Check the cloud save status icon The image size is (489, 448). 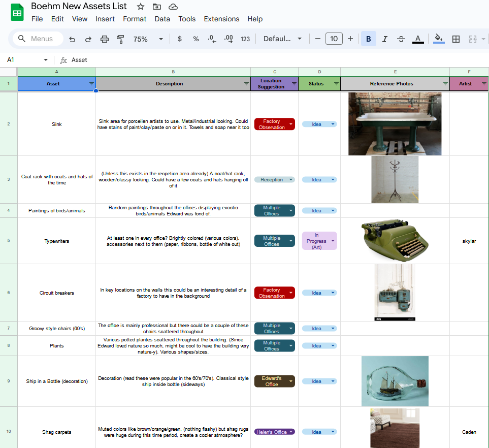tap(173, 7)
